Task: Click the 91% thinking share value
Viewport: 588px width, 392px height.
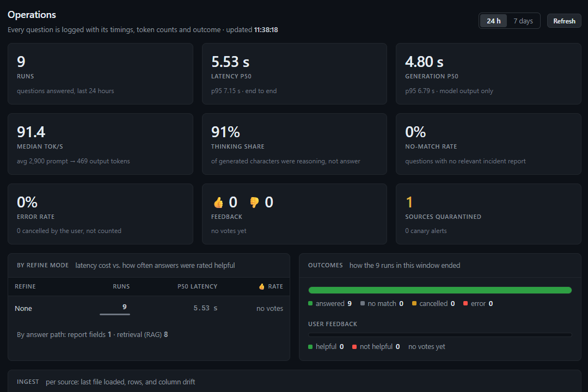Action: [x=225, y=132]
